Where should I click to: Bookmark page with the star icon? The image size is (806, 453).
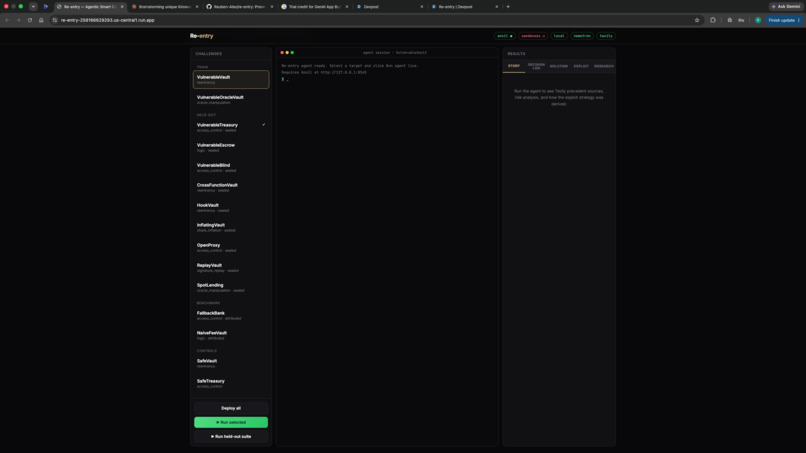697,20
